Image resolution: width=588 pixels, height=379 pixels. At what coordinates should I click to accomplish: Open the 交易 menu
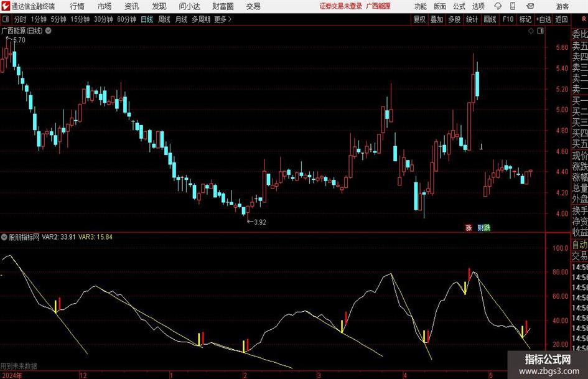pyautogui.click(x=253, y=6)
